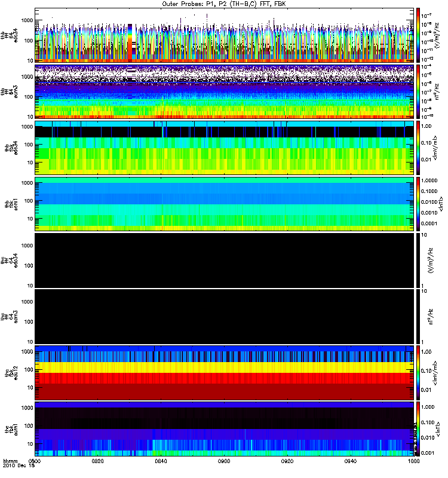The width and height of the screenshot is (448, 478).
Task: Click the <|mV/m|> color bar beside thb fbk edc34
Action: [418, 148]
